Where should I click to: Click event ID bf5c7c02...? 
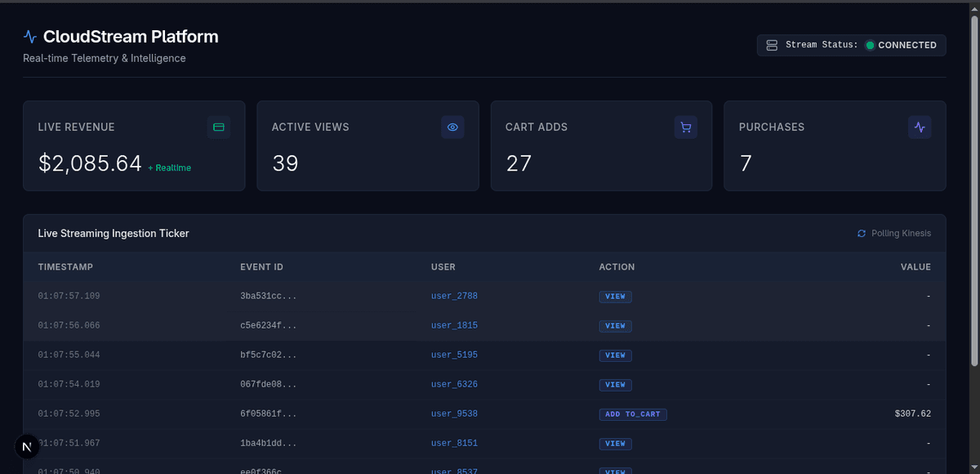[x=269, y=355]
